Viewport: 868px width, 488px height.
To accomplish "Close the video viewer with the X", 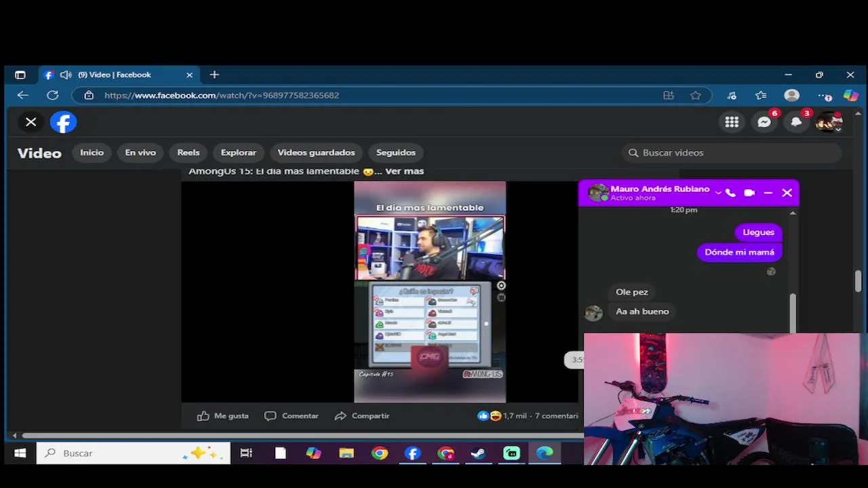I will point(31,122).
